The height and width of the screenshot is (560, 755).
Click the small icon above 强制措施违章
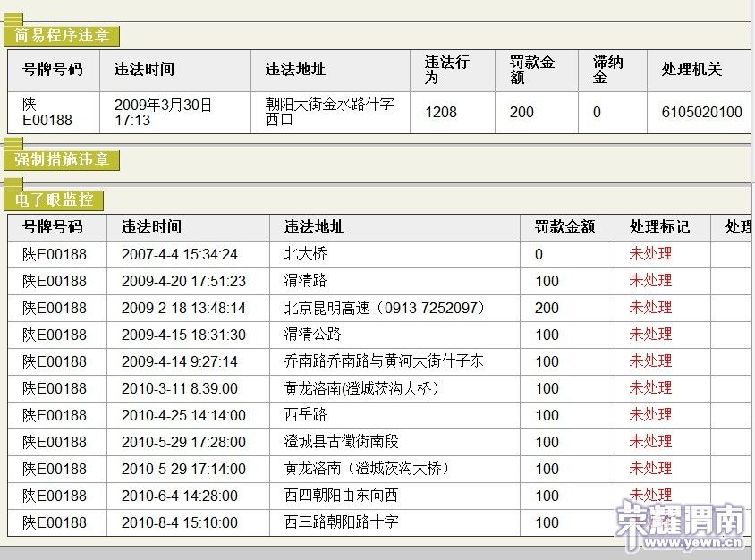13,143
